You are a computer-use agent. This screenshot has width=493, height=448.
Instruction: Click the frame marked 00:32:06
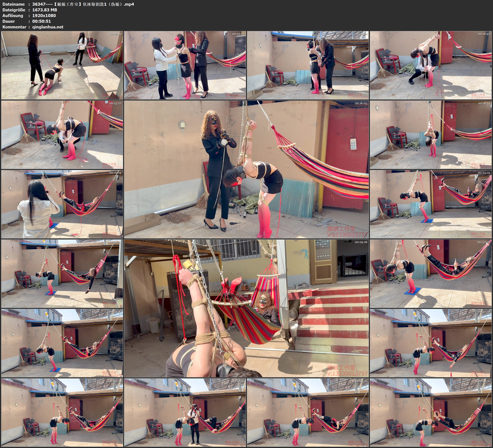pyautogui.click(x=431, y=274)
